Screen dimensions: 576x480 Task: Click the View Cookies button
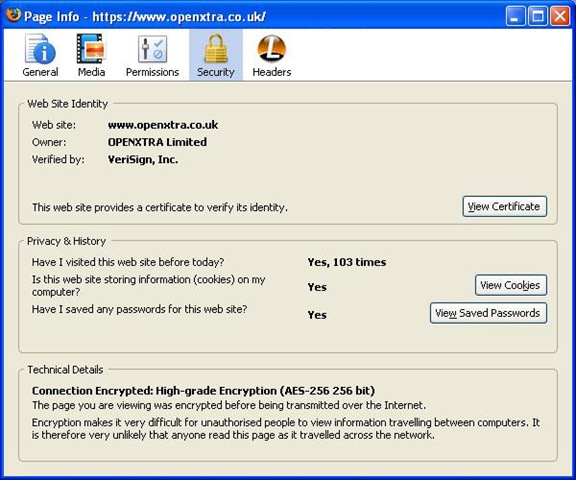(x=511, y=285)
